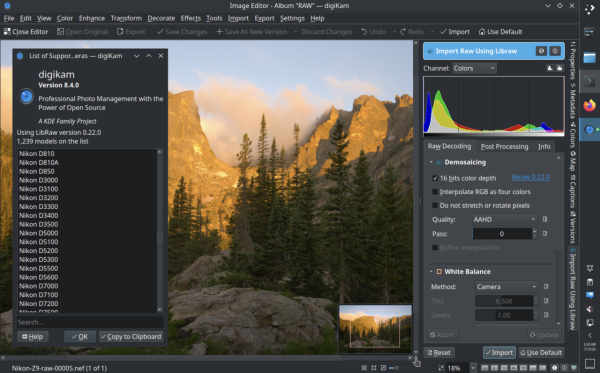
Task: Open the Enhance menu
Action: point(92,18)
